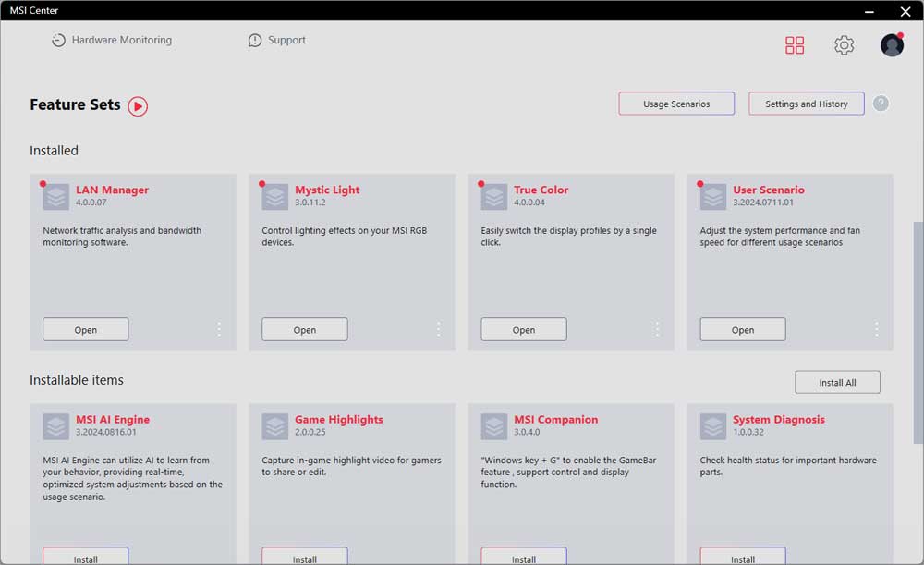Expand User Scenario three-dot options menu
This screenshot has width=924, height=565.
[x=876, y=329]
